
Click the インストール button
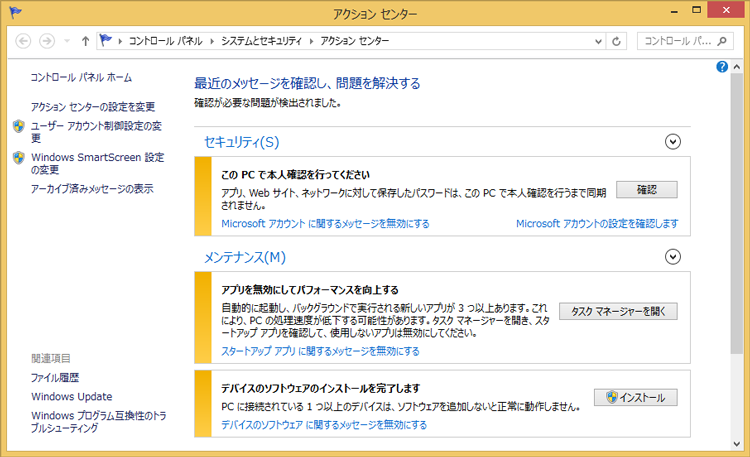[x=635, y=397]
